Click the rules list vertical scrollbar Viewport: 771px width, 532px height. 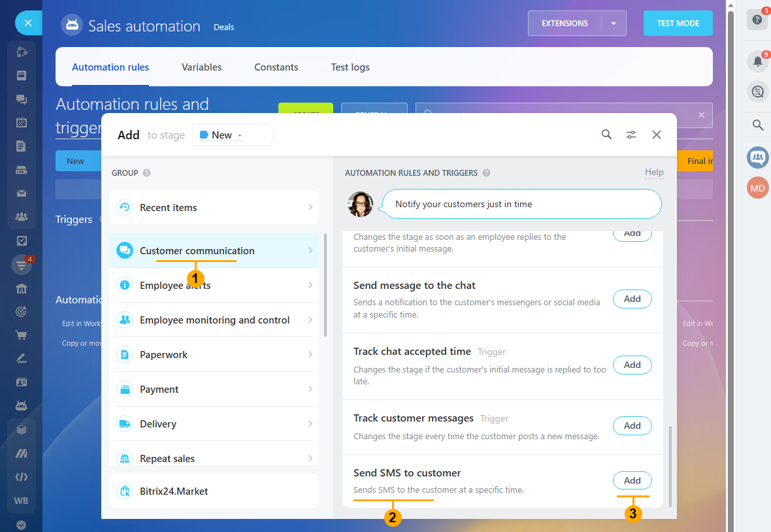click(x=670, y=467)
